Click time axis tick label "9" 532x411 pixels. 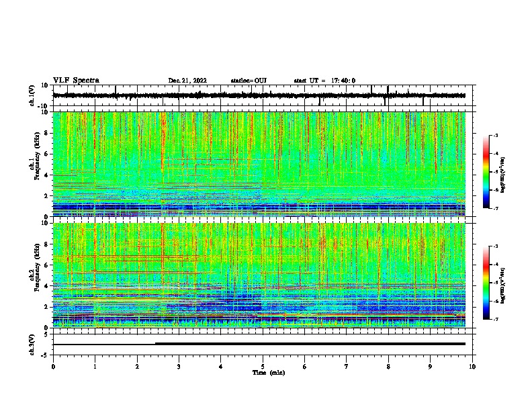coord(430,367)
